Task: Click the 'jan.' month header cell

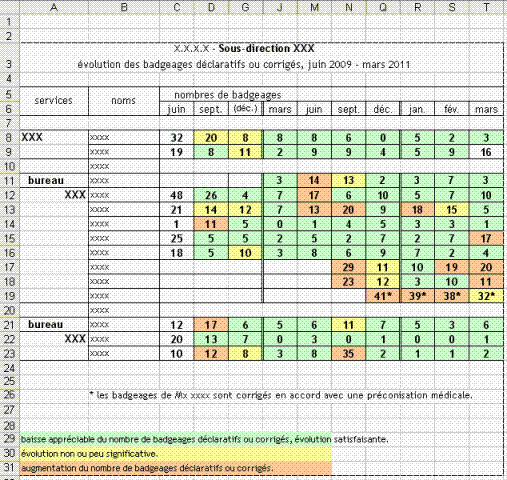Action: [417, 109]
